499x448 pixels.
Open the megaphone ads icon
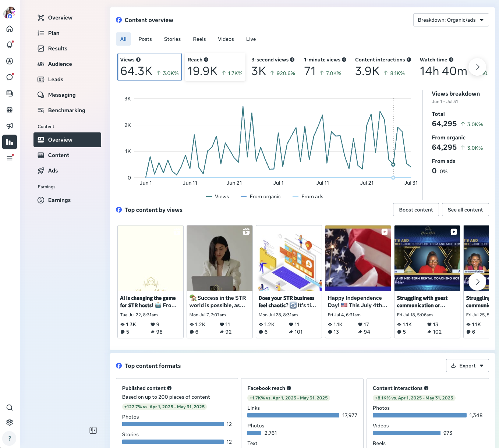click(10, 126)
